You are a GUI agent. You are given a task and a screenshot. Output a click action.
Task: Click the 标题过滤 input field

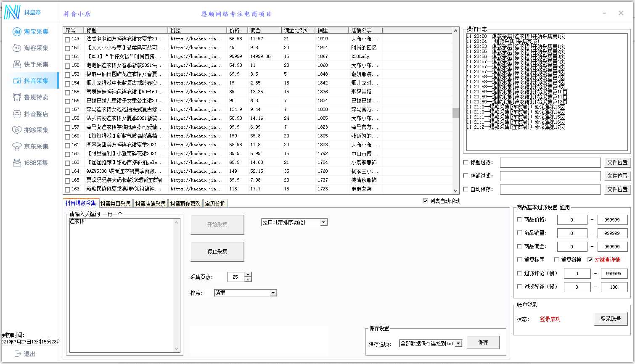550,163
